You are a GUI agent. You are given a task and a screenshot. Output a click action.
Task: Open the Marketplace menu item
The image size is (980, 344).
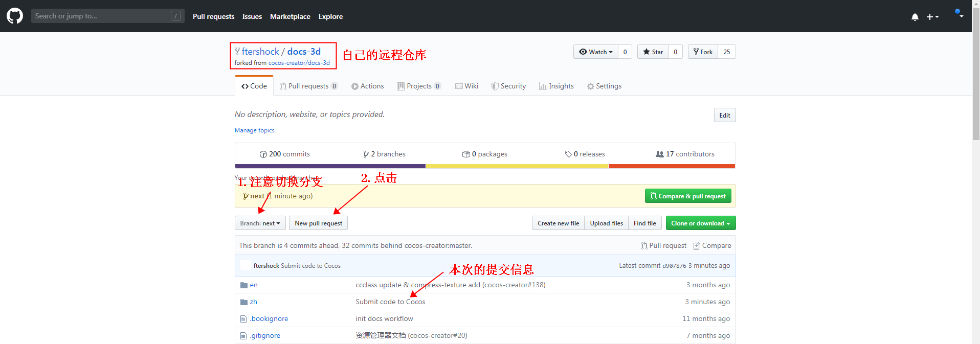pos(290,16)
